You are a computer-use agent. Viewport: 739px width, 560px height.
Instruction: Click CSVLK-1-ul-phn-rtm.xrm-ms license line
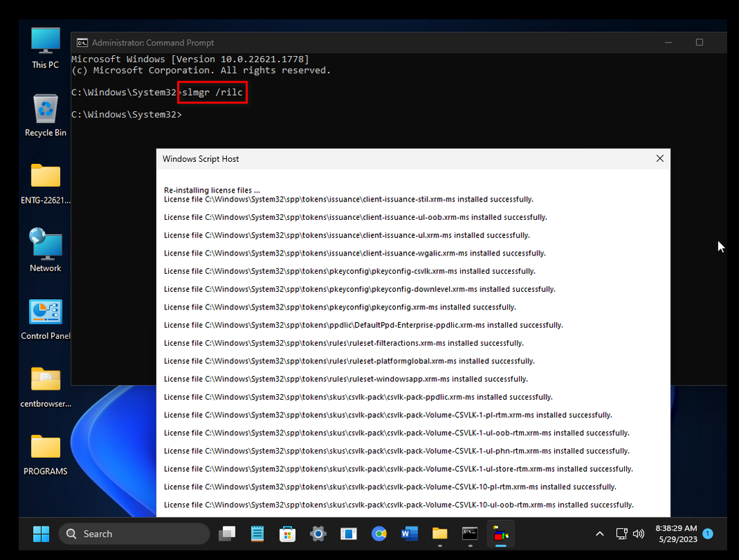coord(397,451)
